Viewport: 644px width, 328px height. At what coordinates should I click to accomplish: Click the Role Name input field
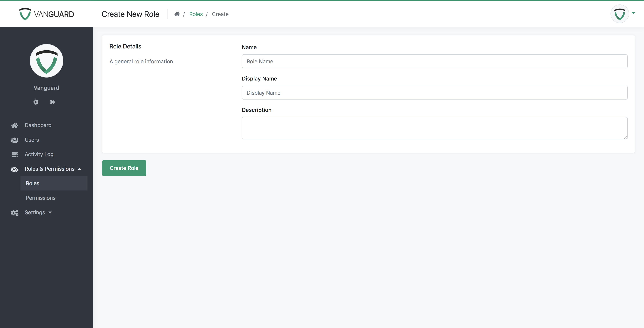(x=434, y=61)
